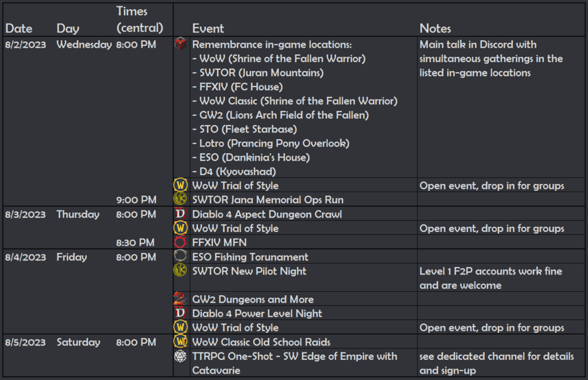Image resolution: width=588 pixels, height=380 pixels.
Task: Select the Notes column header
Action: click(x=435, y=29)
